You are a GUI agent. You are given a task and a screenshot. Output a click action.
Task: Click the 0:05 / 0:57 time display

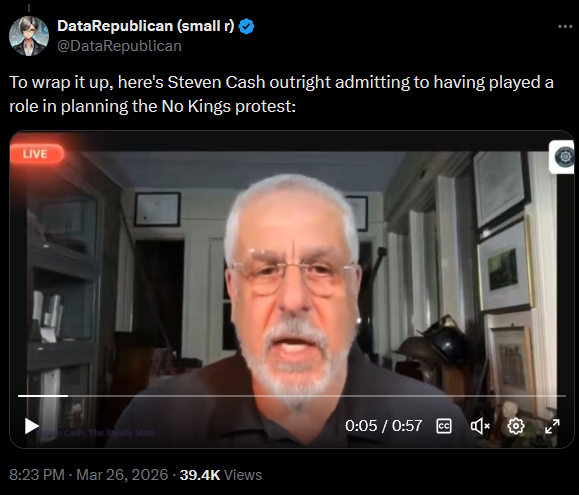point(383,426)
